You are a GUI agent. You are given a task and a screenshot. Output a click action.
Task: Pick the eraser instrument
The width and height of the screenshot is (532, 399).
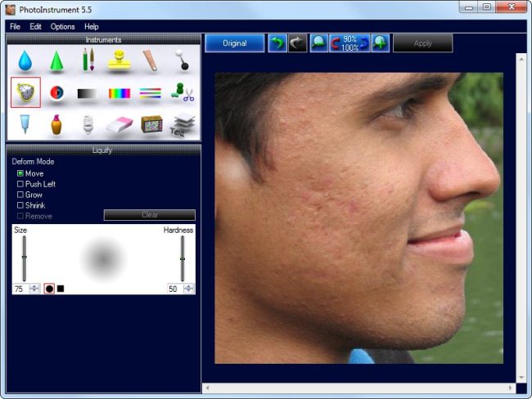click(119, 124)
